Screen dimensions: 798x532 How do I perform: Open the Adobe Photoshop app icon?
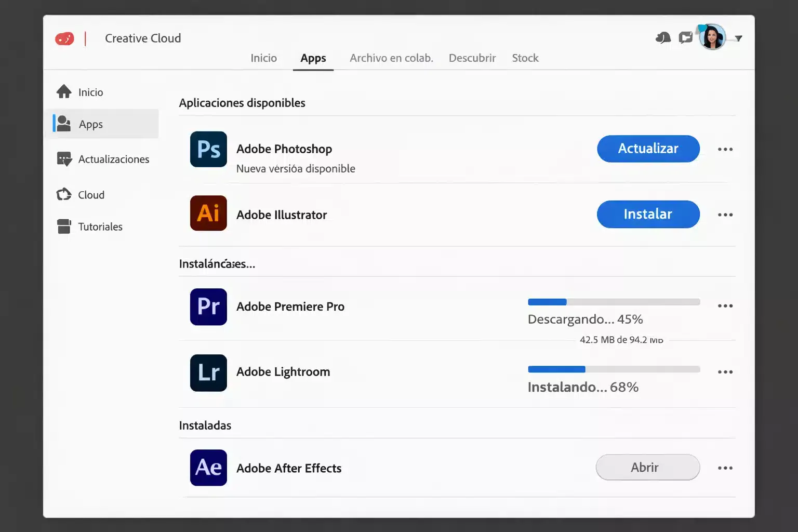(208, 149)
